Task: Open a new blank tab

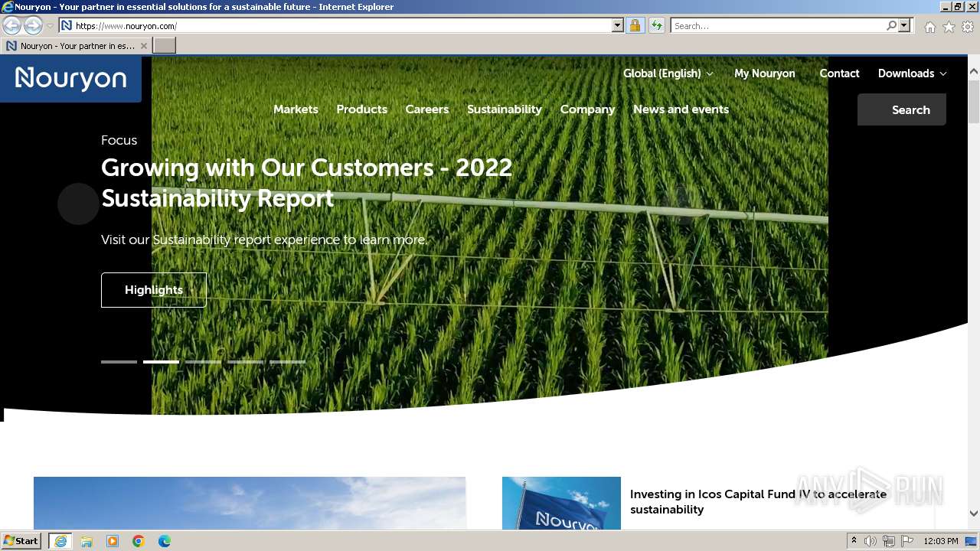Action: click(x=165, y=46)
